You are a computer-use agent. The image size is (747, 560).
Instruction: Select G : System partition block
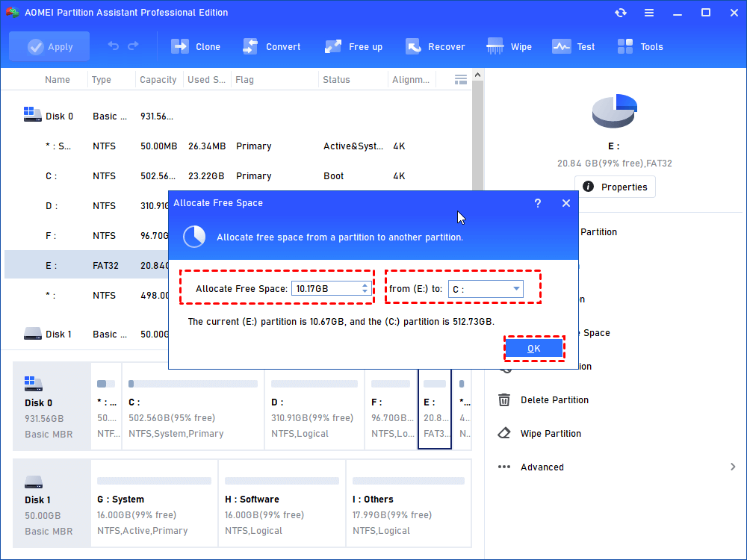(x=155, y=503)
